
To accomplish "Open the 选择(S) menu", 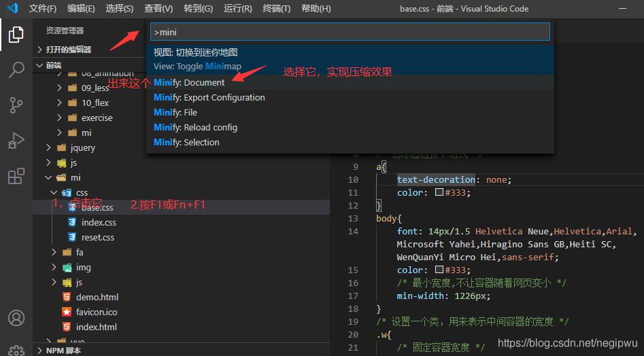I will tap(120, 9).
